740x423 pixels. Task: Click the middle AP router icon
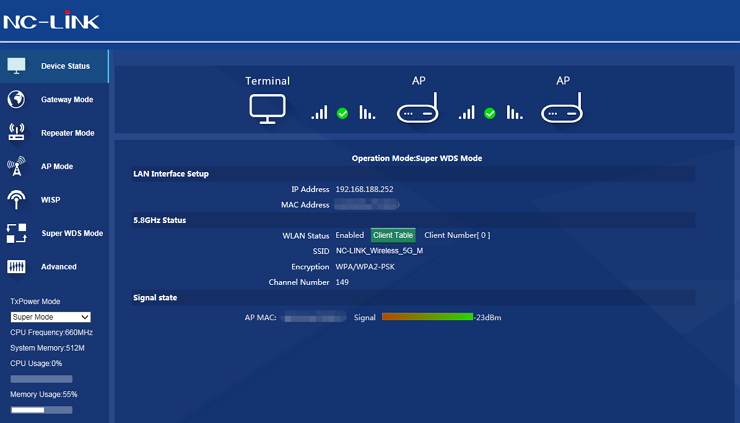pos(418,108)
